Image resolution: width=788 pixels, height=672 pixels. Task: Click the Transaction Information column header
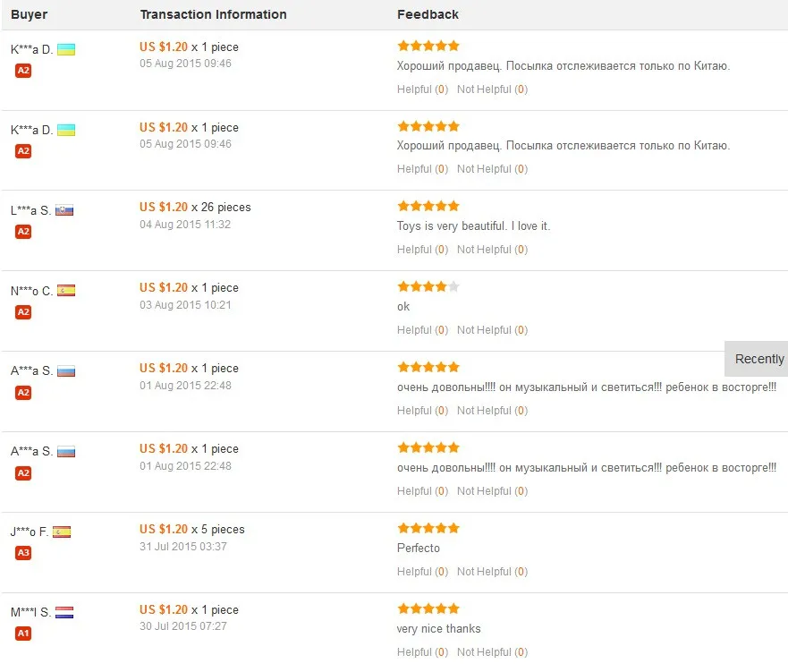213,14
